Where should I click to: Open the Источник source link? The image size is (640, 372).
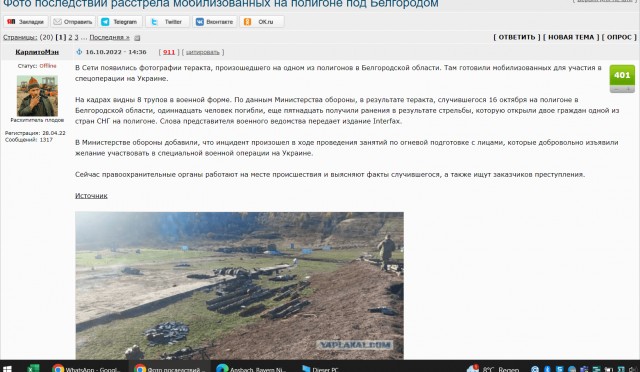coord(91,196)
